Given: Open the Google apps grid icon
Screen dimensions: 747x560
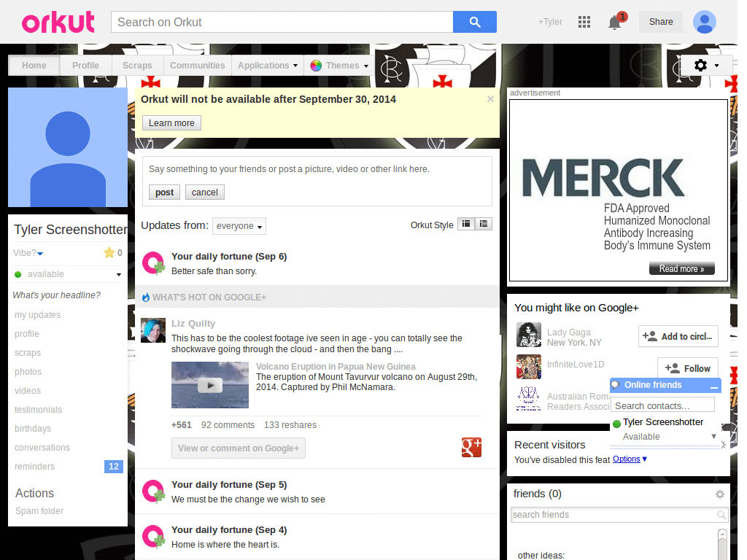Looking at the screenshot, I should pos(584,22).
